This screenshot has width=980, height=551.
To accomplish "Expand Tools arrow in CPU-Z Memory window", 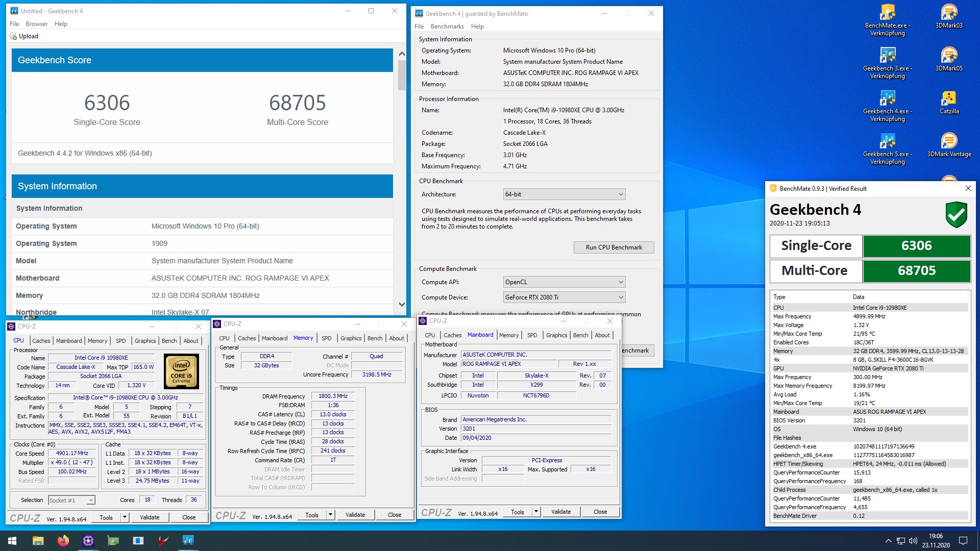I will coord(330,515).
